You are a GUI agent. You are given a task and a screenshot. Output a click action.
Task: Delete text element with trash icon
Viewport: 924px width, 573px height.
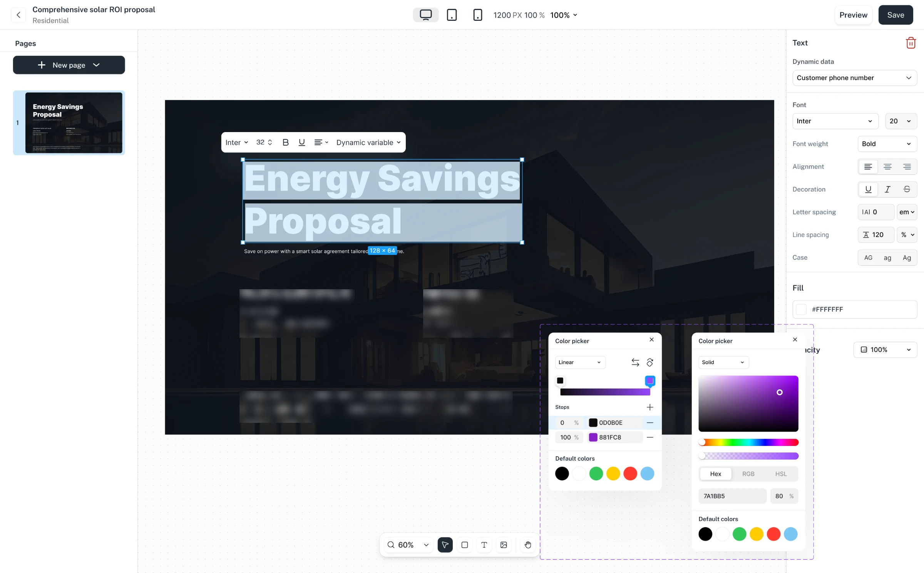point(911,43)
